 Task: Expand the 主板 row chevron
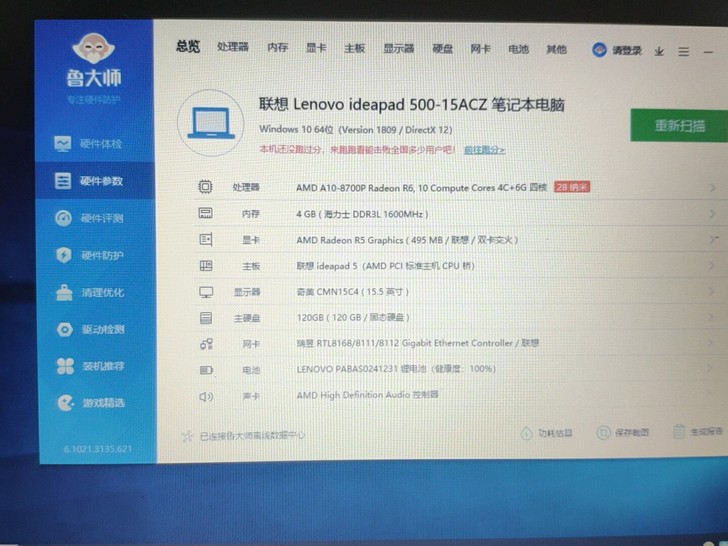712,266
